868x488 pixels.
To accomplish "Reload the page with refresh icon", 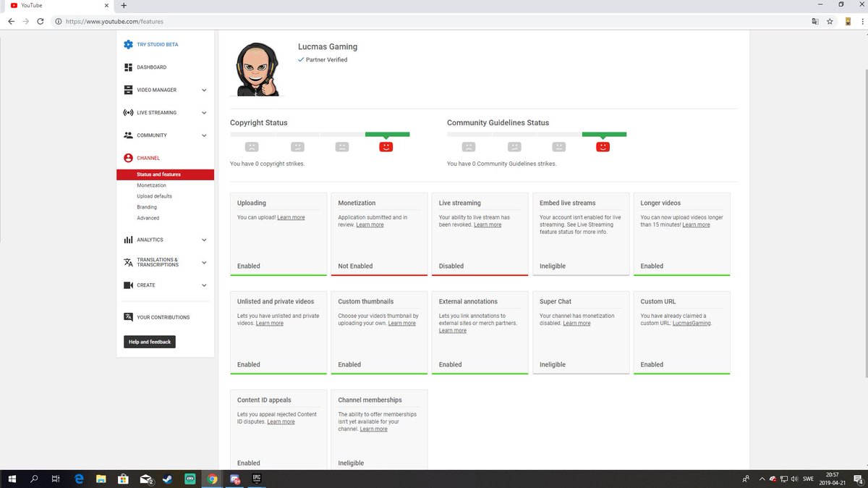I will pos(42,22).
